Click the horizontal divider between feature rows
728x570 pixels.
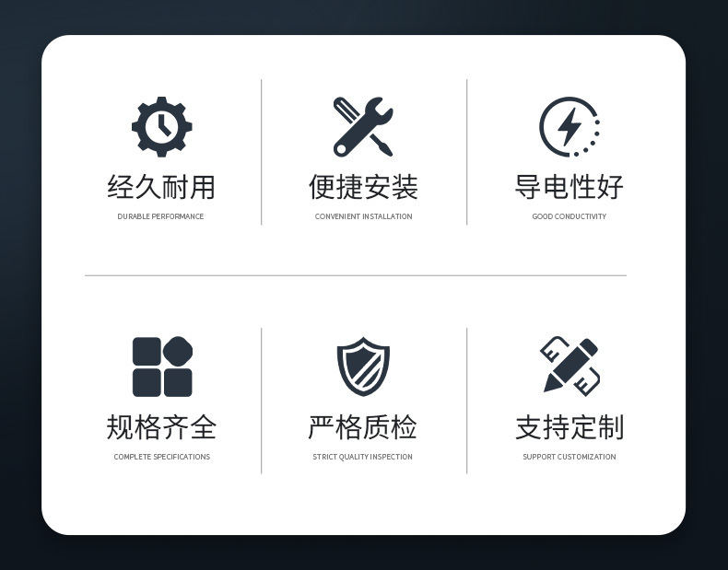(356, 275)
